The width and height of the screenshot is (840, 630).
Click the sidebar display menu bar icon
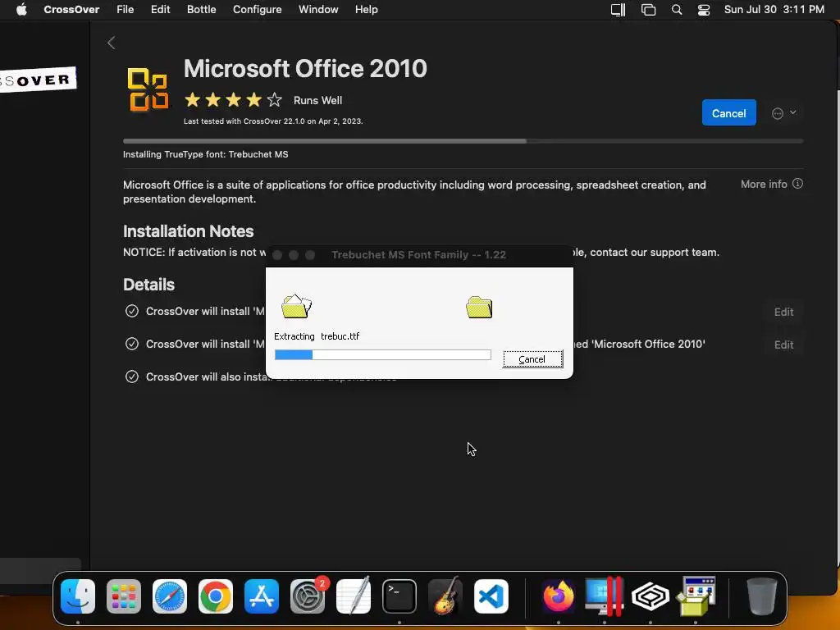[x=619, y=10]
